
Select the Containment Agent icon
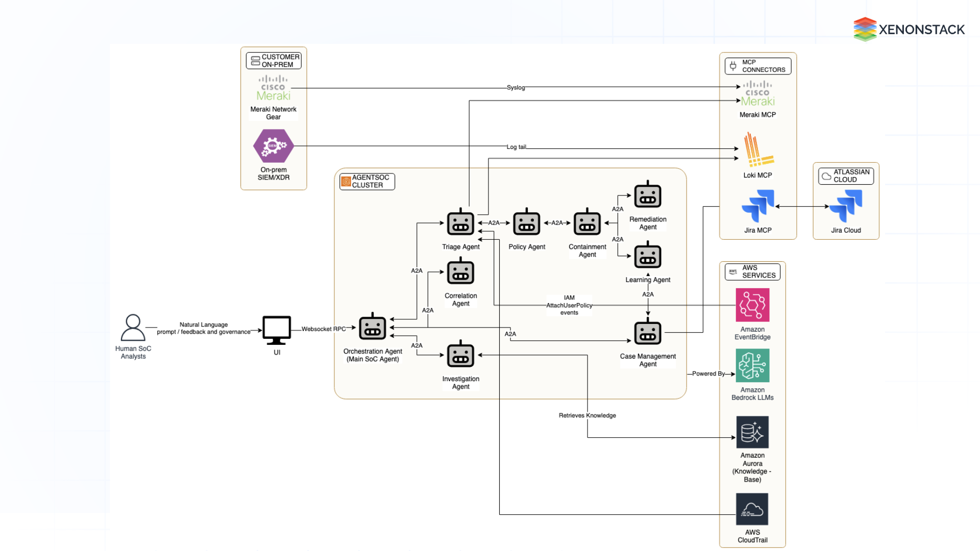point(587,223)
